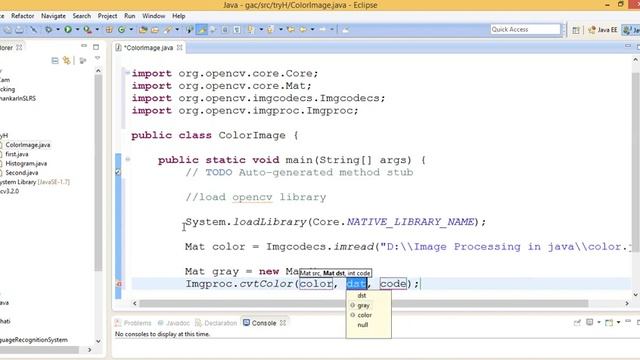Switch to the Javadoc tab
640x360 pixels.
coord(174,323)
